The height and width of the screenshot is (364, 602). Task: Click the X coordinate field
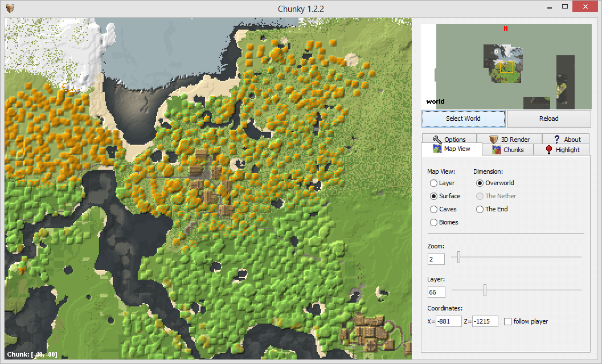coord(448,321)
